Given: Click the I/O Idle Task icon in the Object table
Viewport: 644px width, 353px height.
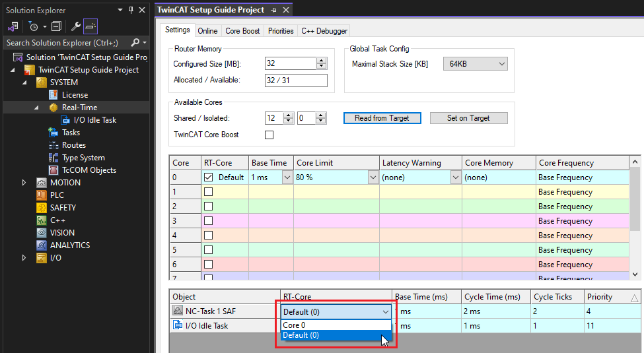Looking at the screenshot, I should (178, 325).
